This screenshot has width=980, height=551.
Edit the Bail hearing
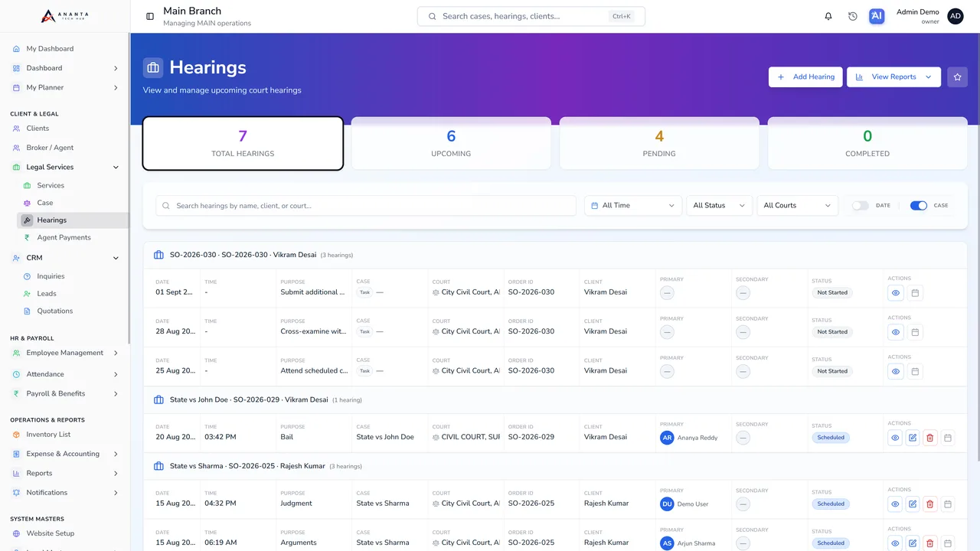click(913, 438)
